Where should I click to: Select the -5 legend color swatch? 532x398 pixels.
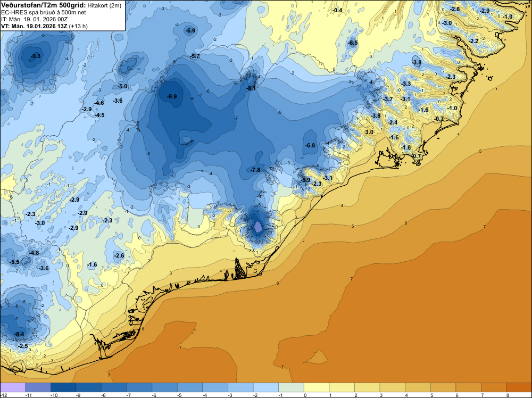click(190, 387)
